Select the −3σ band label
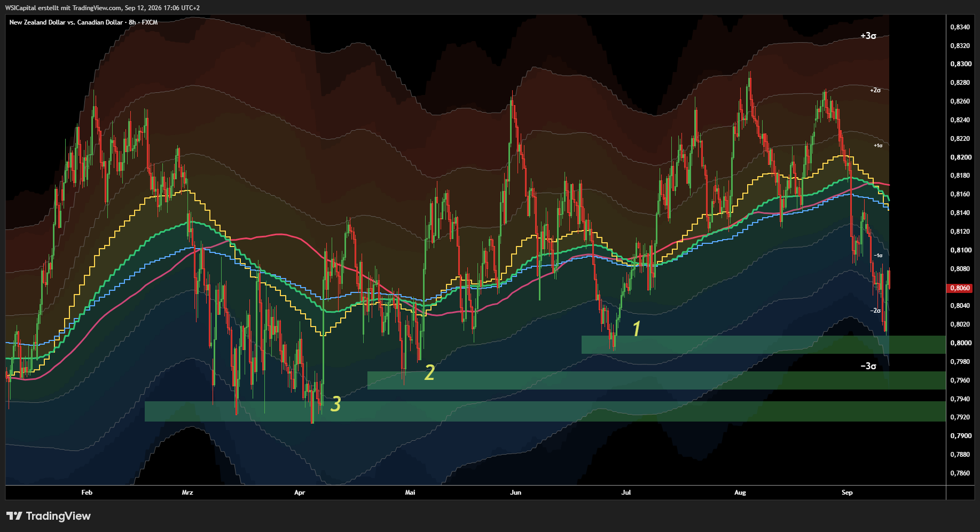 tap(868, 366)
